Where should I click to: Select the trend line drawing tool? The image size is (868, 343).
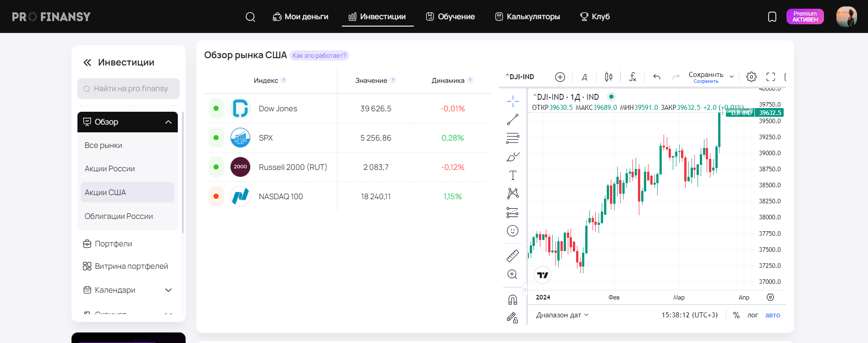(513, 120)
